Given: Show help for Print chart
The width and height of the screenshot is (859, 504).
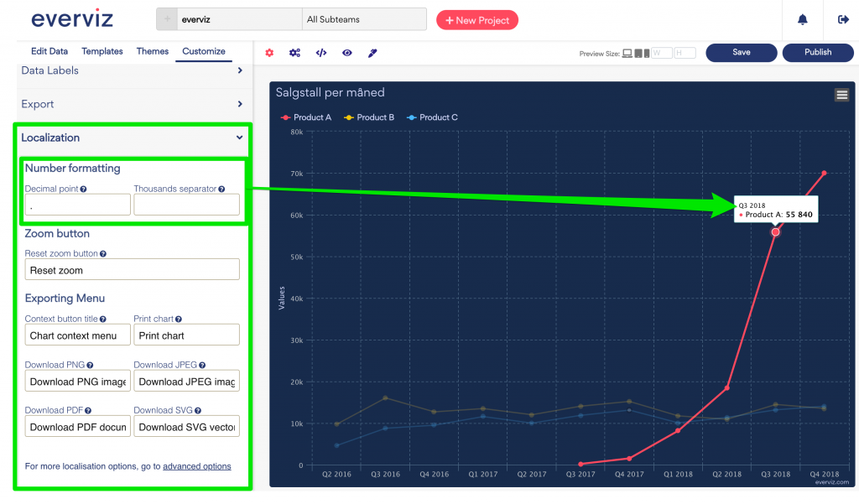Looking at the screenshot, I should [179, 319].
